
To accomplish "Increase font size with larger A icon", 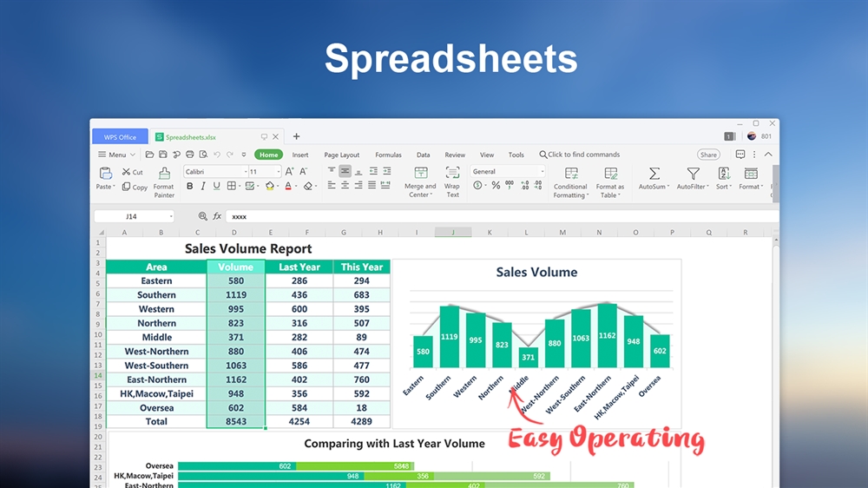I will click(x=289, y=172).
